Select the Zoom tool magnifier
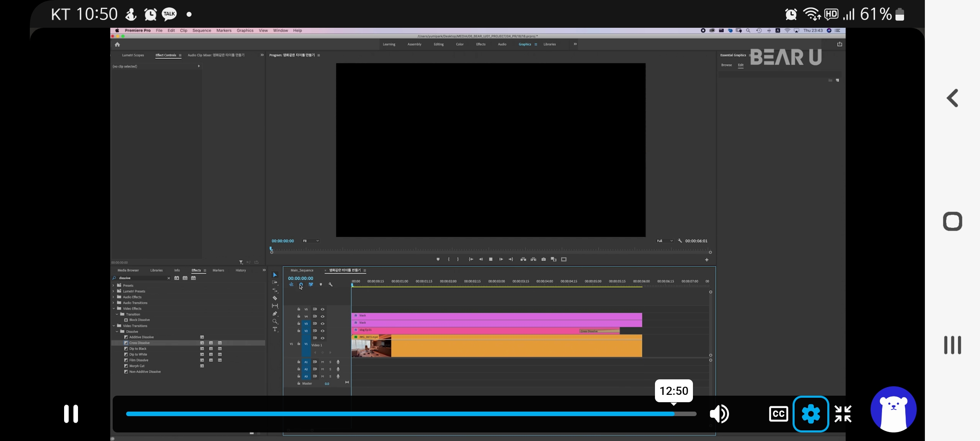This screenshot has height=441, width=980. pos(275,321)
